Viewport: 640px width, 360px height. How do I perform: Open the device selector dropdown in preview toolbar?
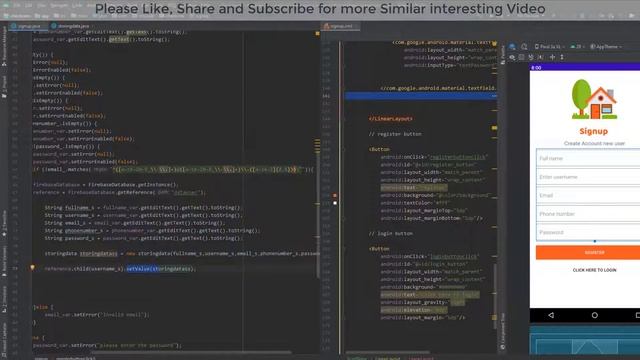pyautogui.click(x=549, y=47)
